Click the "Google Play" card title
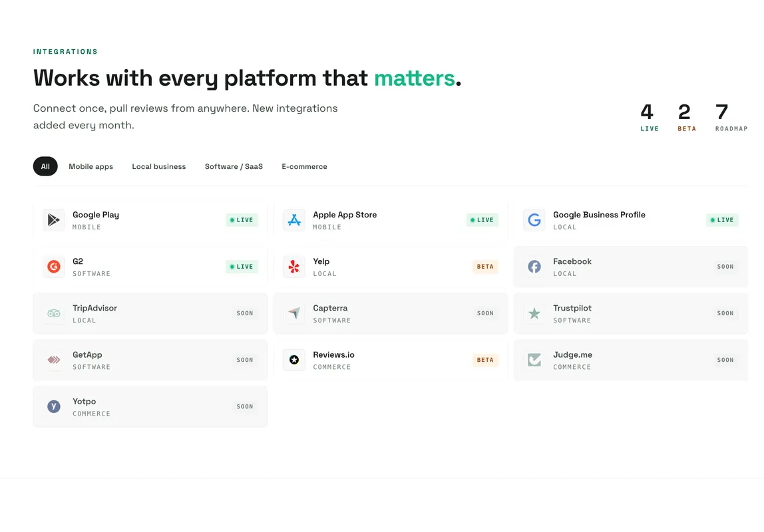764x532 pixels. point(96,215)
